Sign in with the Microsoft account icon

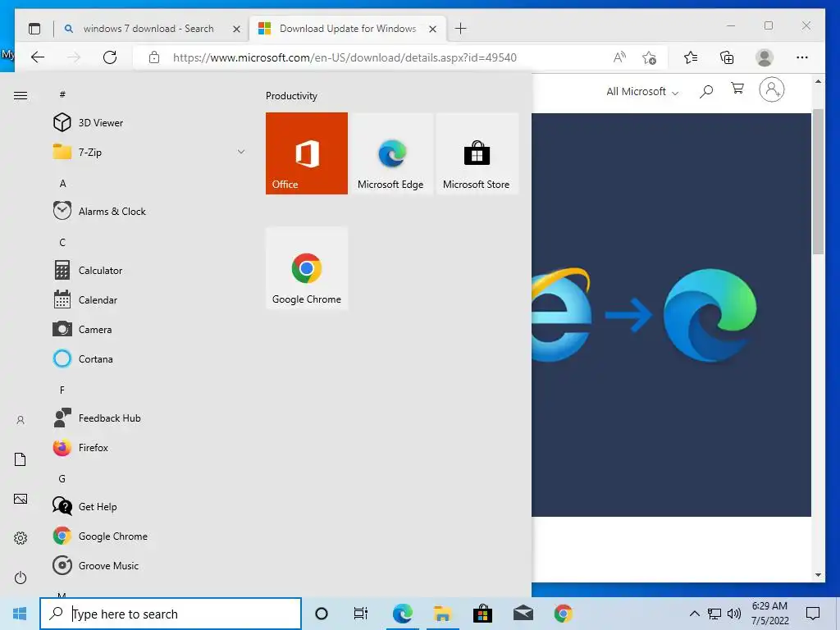coord(772,89)
